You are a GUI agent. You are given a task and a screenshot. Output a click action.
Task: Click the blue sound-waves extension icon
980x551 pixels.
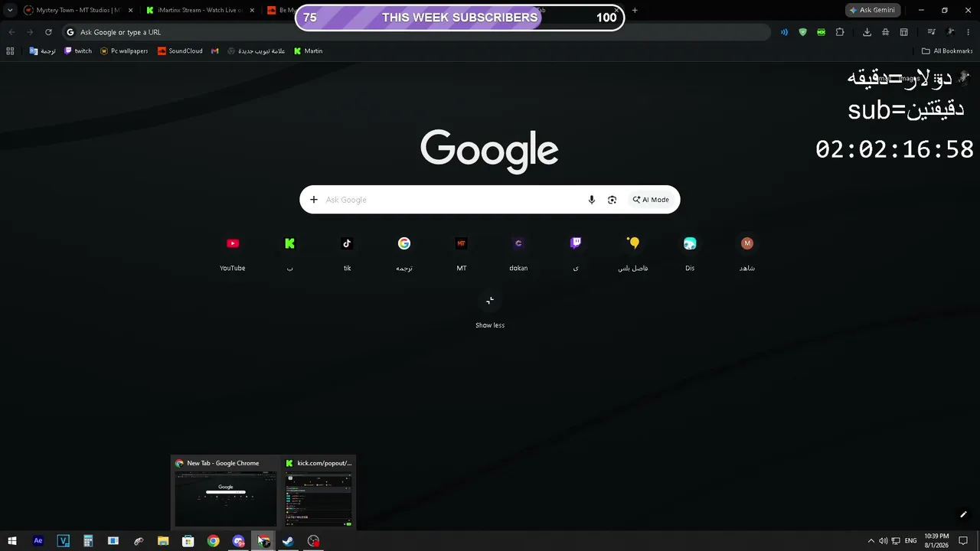[784, 32]
